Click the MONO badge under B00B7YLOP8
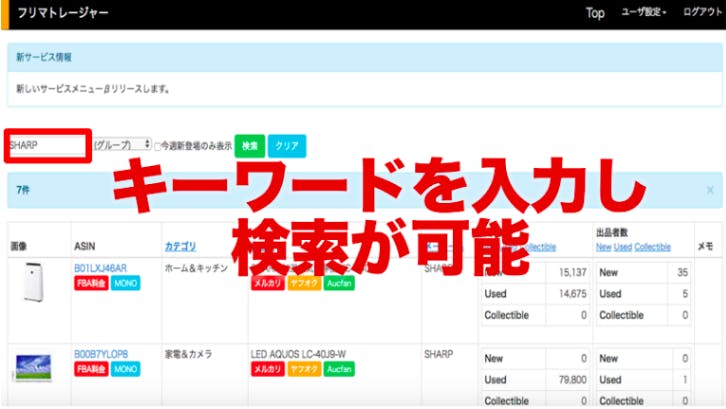The height and width of the screenshot is (409, 726). click(x=126, y=369)
